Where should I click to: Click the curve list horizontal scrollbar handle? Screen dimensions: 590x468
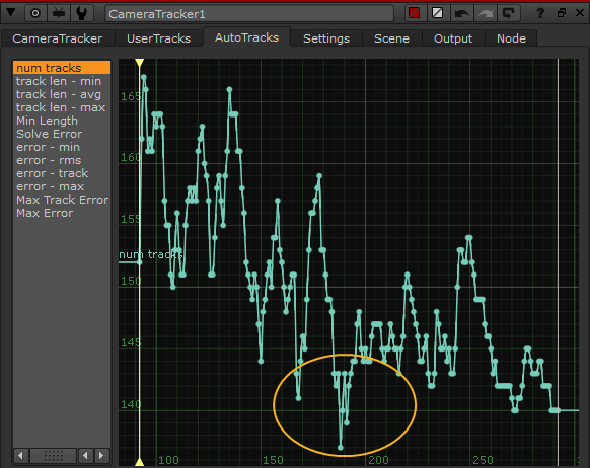click(53, 456)
